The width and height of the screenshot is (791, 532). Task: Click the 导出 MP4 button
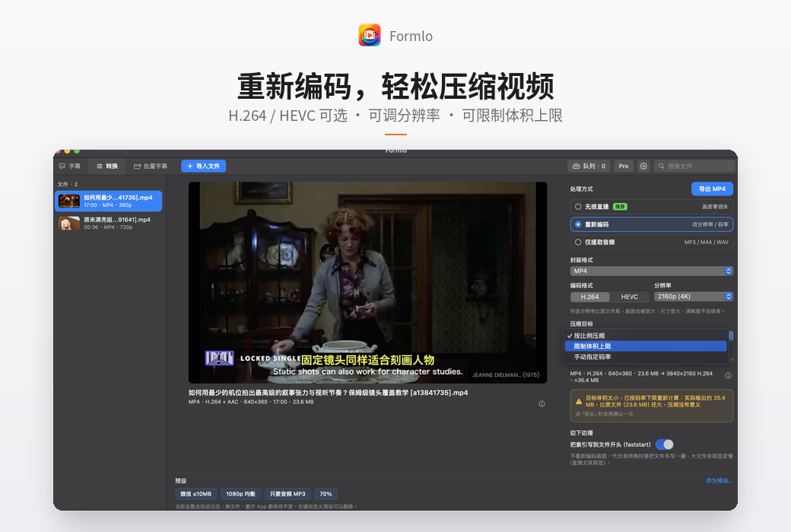[x=712, y=188]
